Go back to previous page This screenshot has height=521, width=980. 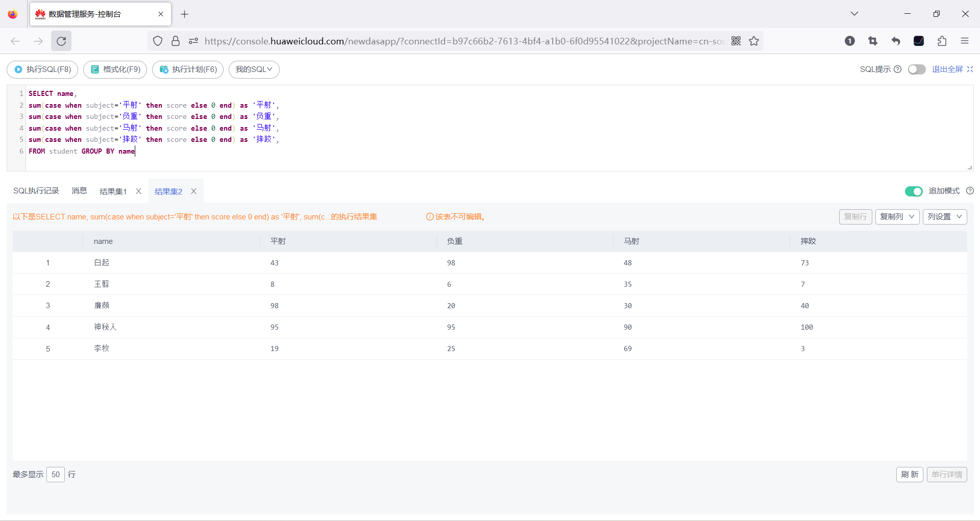15,41
